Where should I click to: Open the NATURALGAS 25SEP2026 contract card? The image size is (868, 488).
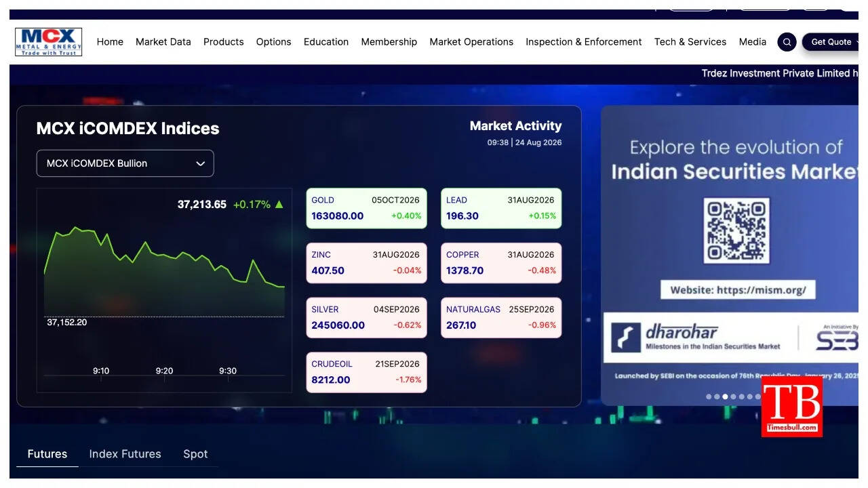click(501, 317)
